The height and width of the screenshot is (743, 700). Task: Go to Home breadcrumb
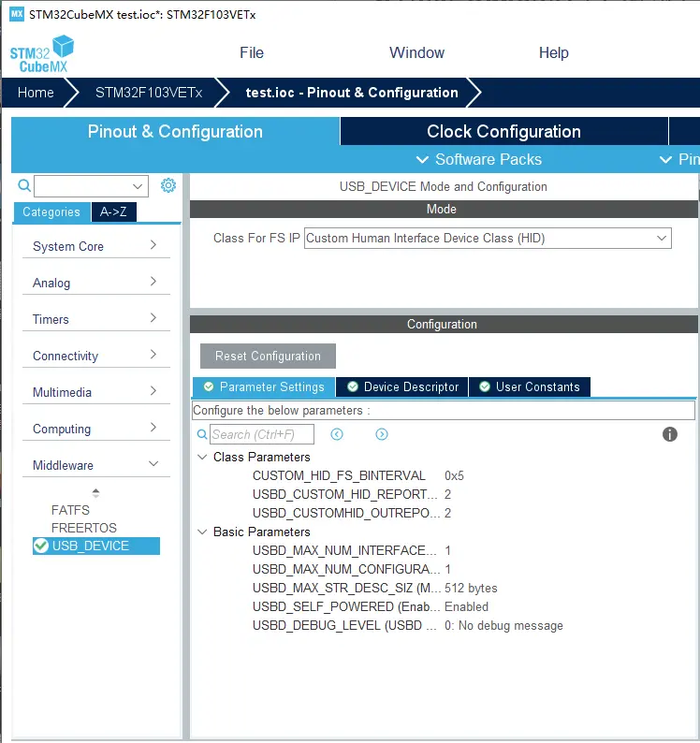tap(36, 93)
